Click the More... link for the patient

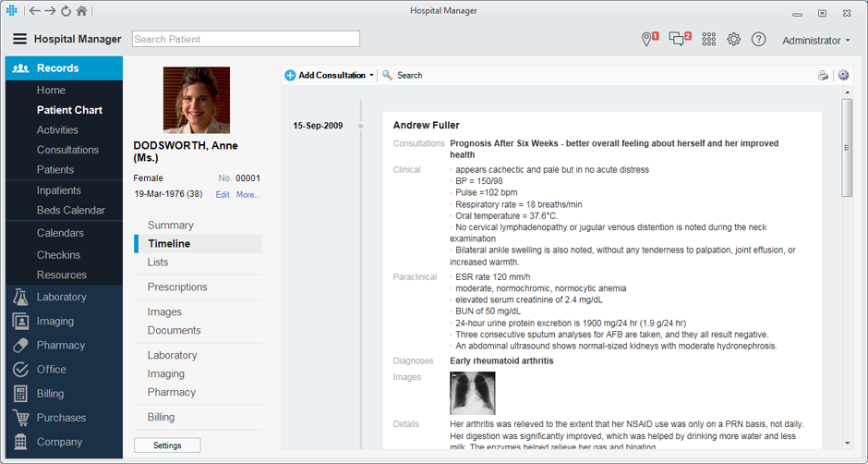(248, 195)
